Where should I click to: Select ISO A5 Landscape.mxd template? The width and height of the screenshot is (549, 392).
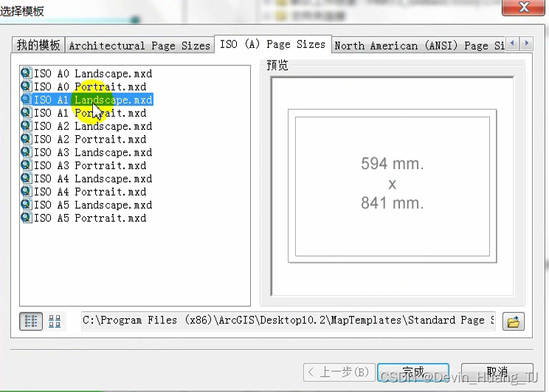pyautogui.click(x=86, y=205)
